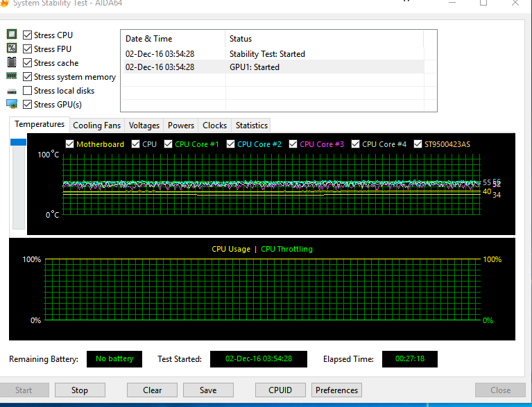The width and height of the screenshot is (532, 407).
Task: Open the CPUID window
Action: point(280,390)
